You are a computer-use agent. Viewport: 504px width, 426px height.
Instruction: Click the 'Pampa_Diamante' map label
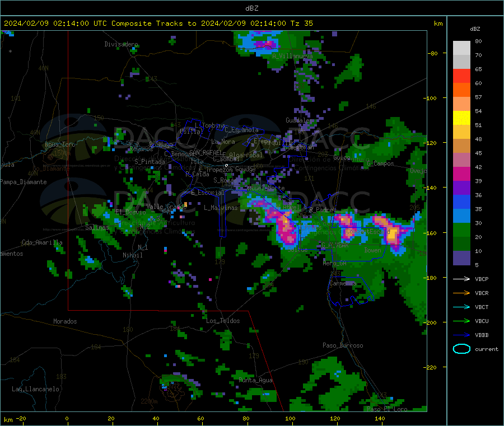click(x=24, y=182)
